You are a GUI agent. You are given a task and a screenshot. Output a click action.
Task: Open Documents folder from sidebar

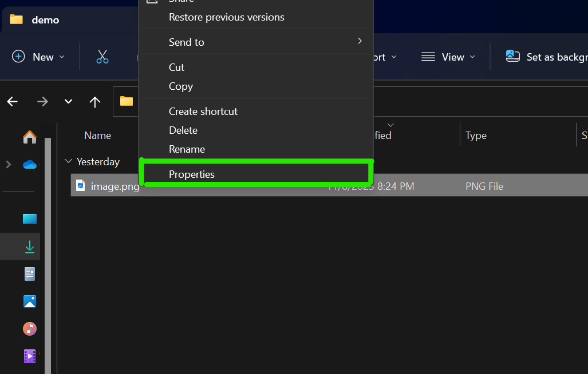tap(29, 274)
